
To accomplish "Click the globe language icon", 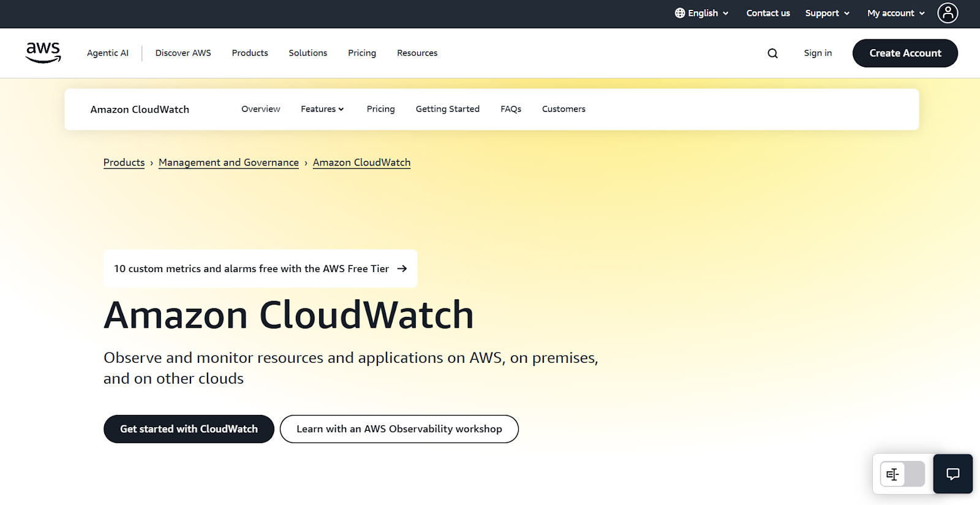I will tap(680, 13).
